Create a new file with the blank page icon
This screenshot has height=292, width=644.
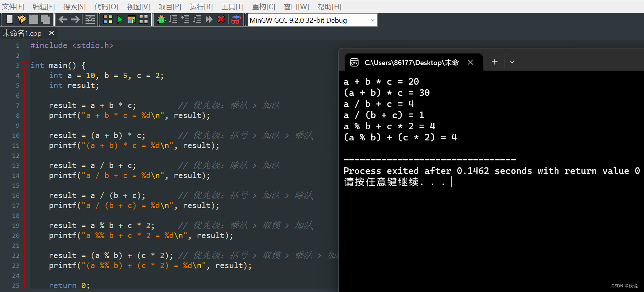tap(10, 20)
